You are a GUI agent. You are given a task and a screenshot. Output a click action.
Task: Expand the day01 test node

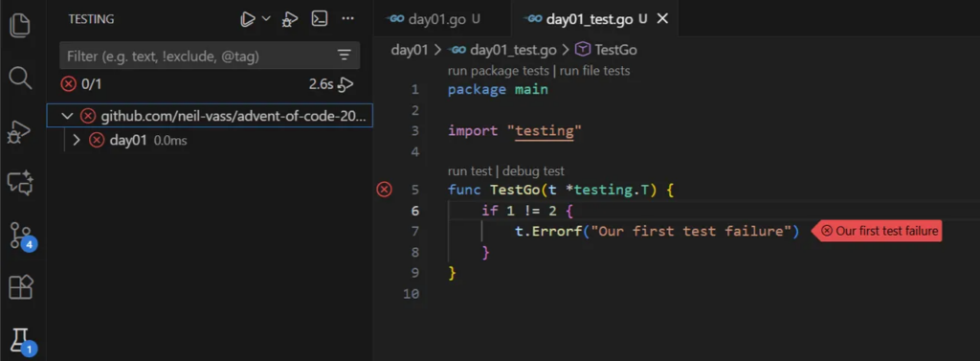77,141
